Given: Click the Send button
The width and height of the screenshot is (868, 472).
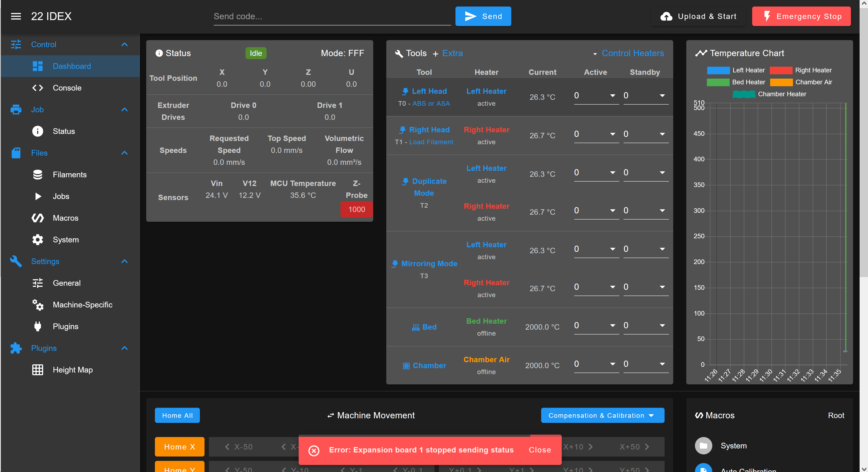Looking at the screenshot, I should [483, 16].
